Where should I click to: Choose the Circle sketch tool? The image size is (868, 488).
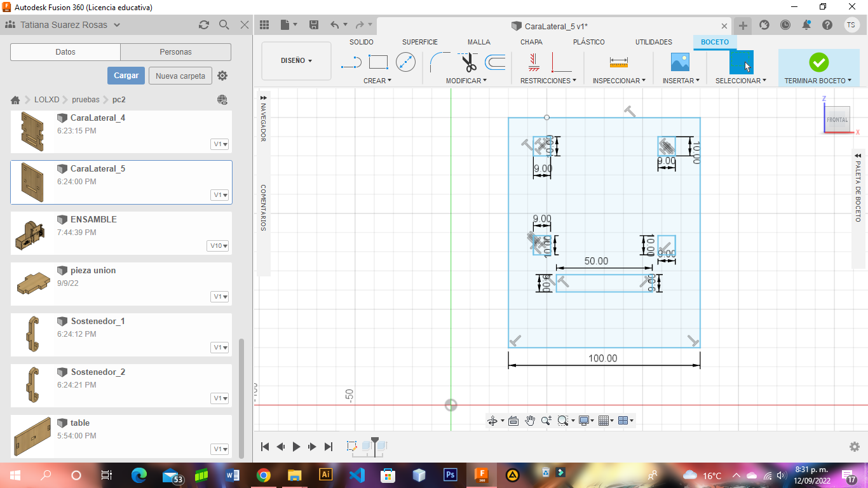(405, 62)
